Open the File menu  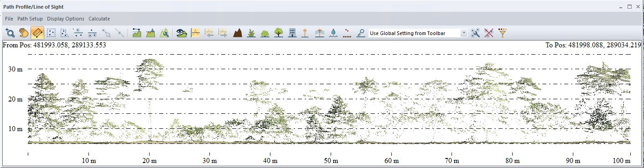tap(9, 19)
